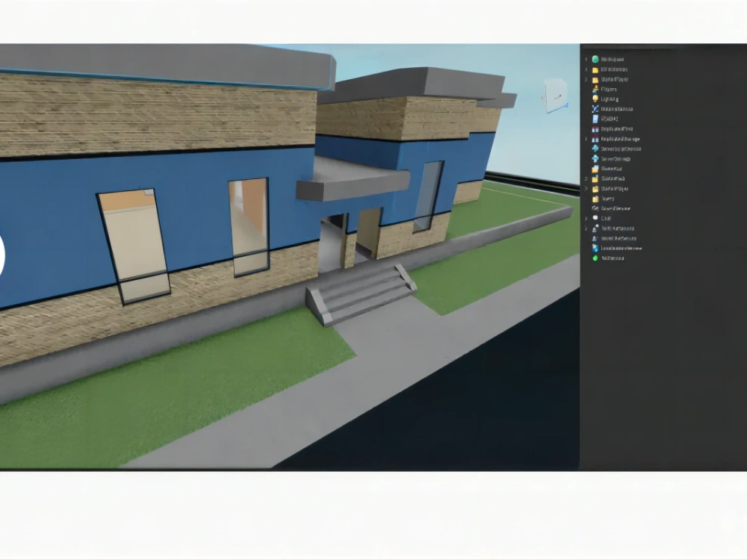Select the Teams service icon
Screen dimensions: 747x560
click(595, 199)
